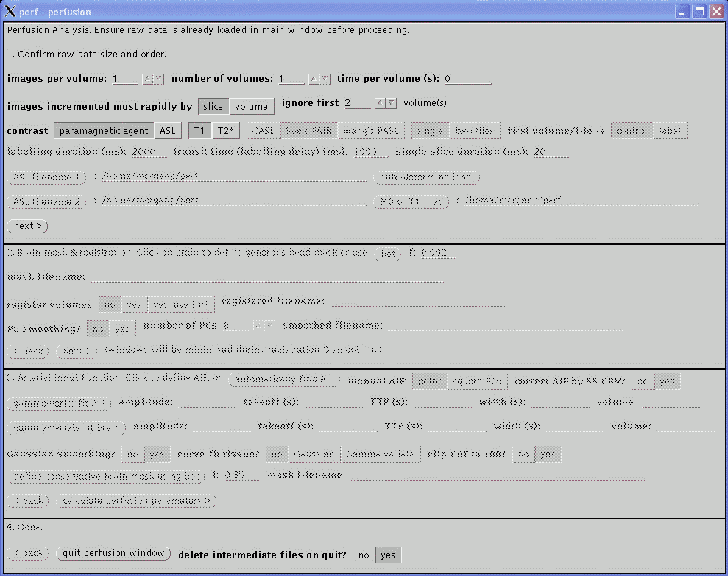Select slice as most rapidly incremented
This screenshot has height=576, width=728.
click(213, 106)
